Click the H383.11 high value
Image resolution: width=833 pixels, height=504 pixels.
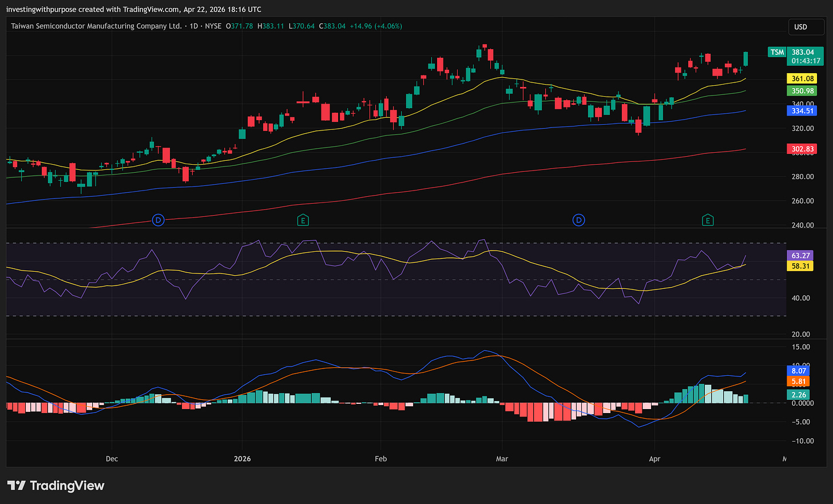[271, 26]
